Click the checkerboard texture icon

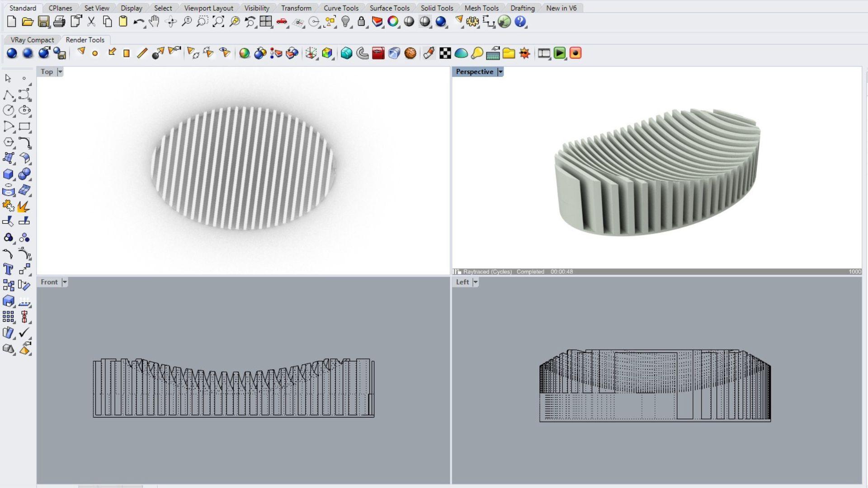click(x=445, y=53)
